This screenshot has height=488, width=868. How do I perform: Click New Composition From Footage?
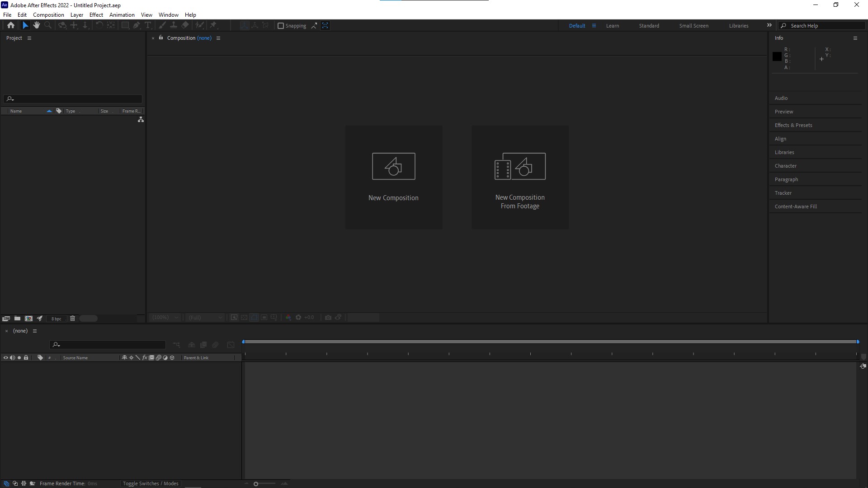(520, 177)
